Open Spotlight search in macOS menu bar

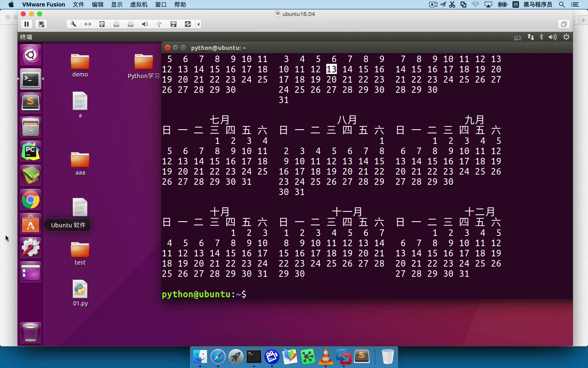coord(562,4)
